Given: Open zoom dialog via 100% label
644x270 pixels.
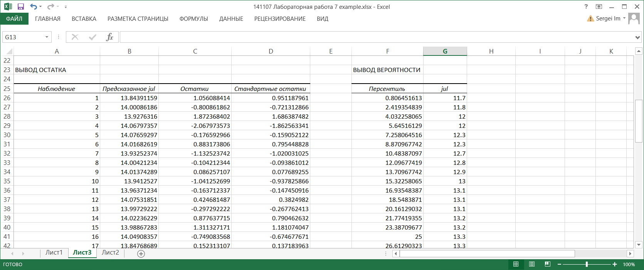Looking at the screenshot, I should pos(629,264).
